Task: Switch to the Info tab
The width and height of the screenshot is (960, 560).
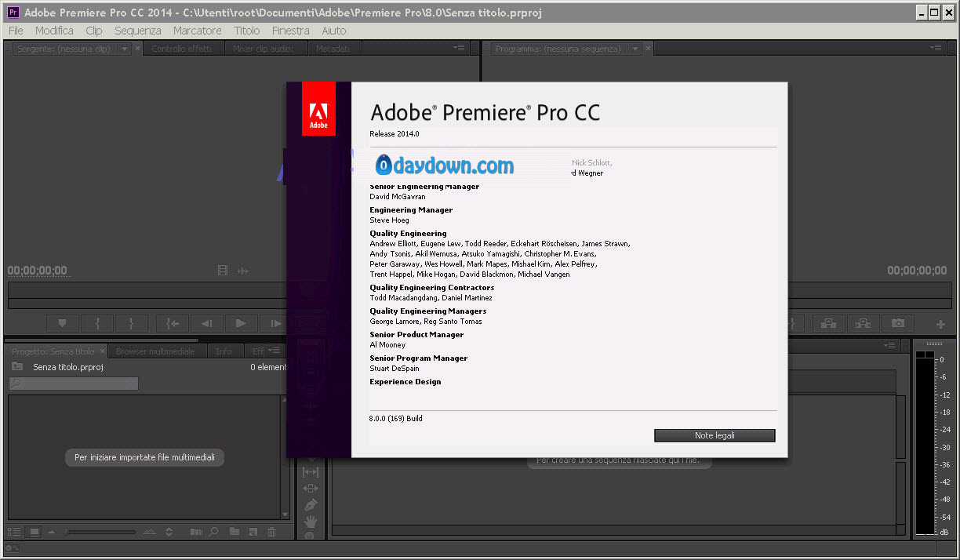Action: (x=224, y=351)
